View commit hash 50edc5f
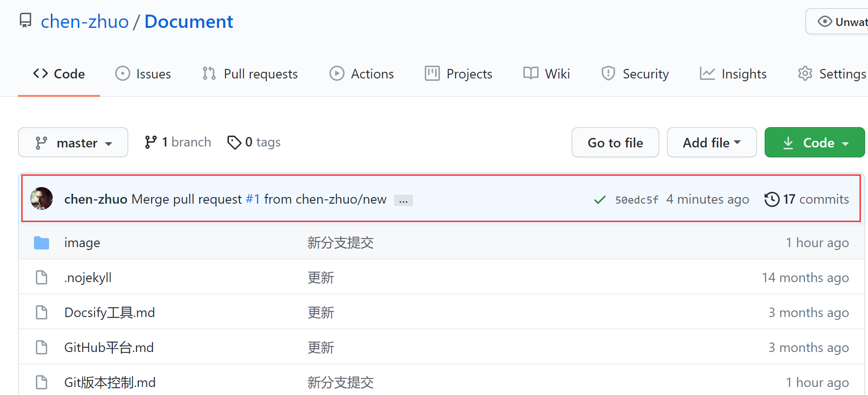Screen dimensions: 868x395 (636, 200)
